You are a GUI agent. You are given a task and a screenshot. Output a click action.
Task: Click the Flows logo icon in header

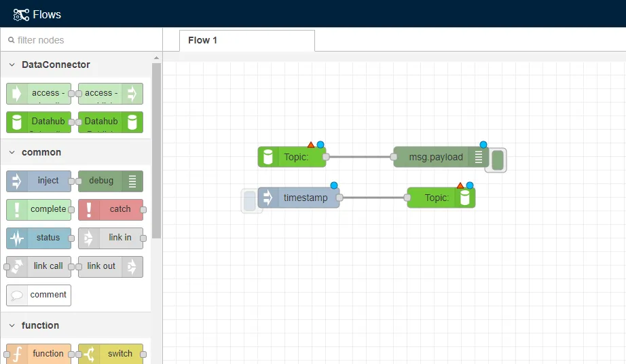[x=21, y=15]
